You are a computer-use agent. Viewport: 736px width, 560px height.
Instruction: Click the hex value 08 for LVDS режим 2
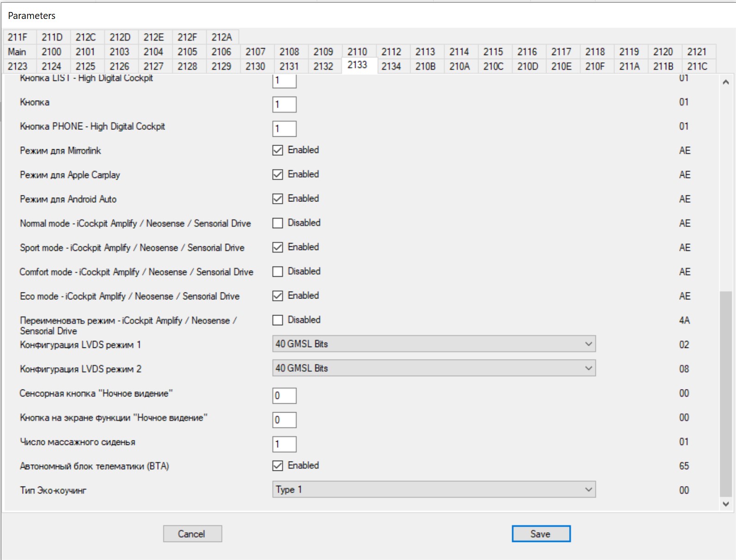tap(684, 369)
